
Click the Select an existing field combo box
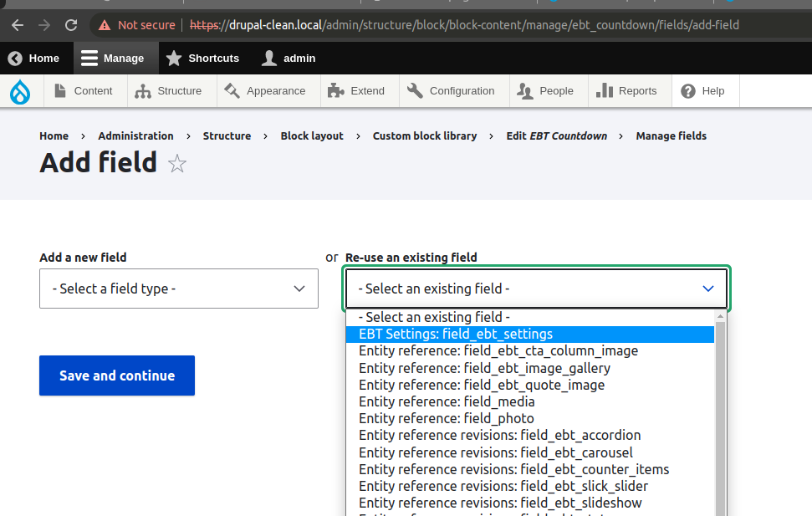pos(536,289)
